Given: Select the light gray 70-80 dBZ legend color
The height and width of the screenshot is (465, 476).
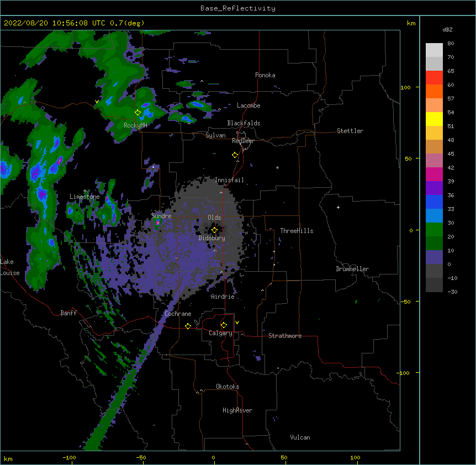Looking at the screenshot, I should click(434, 50).
